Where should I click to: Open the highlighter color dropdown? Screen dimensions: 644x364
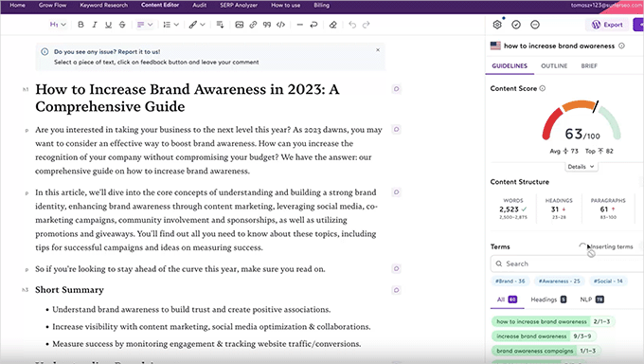(x=197, y=25)
